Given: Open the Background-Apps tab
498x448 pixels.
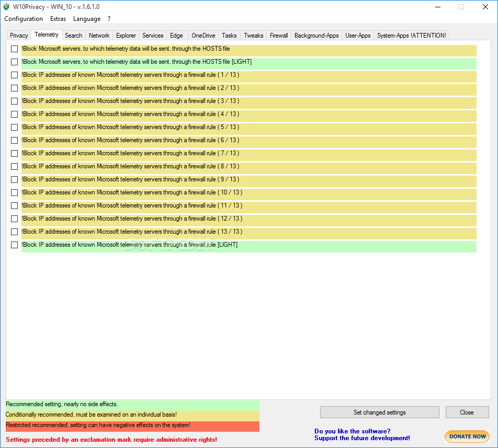Looking at the screenshot, I should point(316,36).
